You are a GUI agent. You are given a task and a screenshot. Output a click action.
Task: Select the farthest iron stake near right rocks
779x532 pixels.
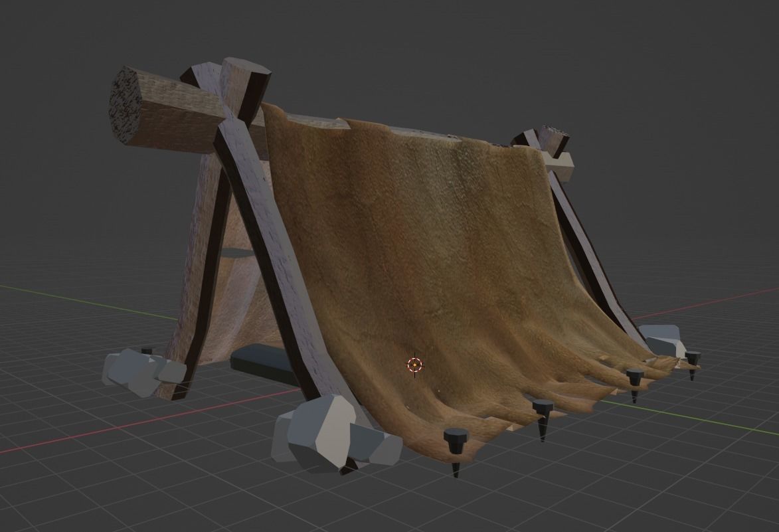pyautogui.click(x=692, y=364)
